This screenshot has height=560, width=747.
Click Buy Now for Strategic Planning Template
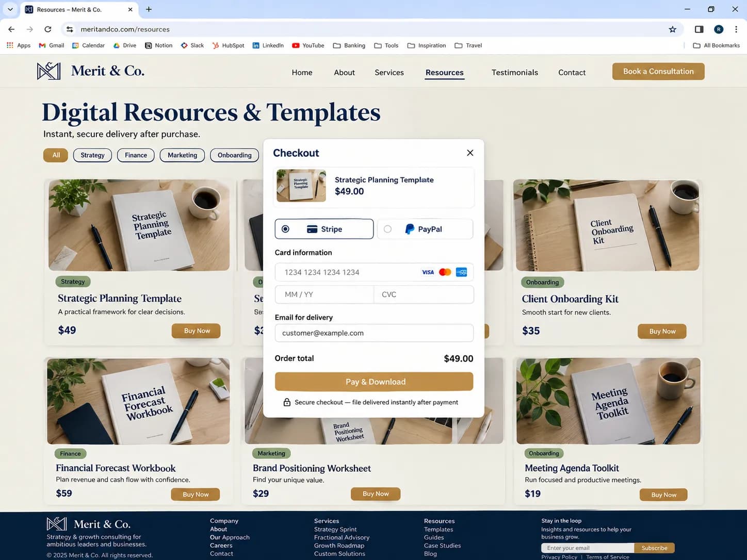197,331
